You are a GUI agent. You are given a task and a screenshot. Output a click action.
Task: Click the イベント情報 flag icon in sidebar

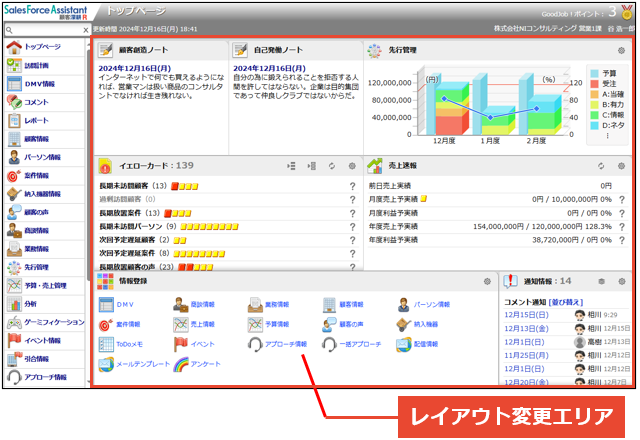click(14, 340)
